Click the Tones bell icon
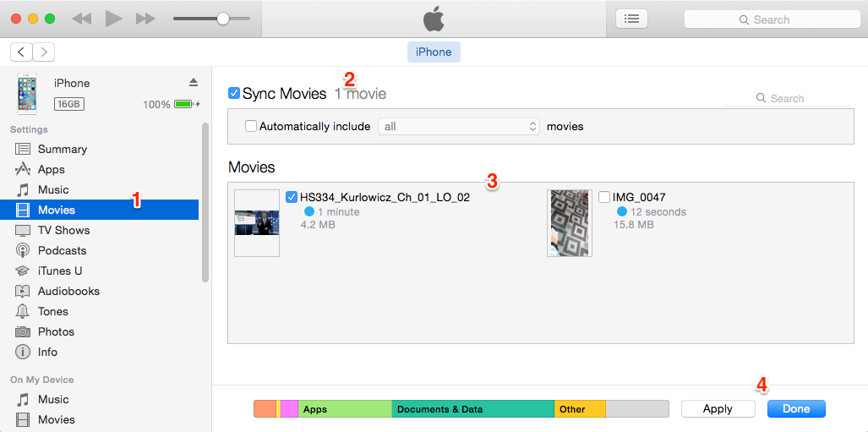 click(23, 311)
